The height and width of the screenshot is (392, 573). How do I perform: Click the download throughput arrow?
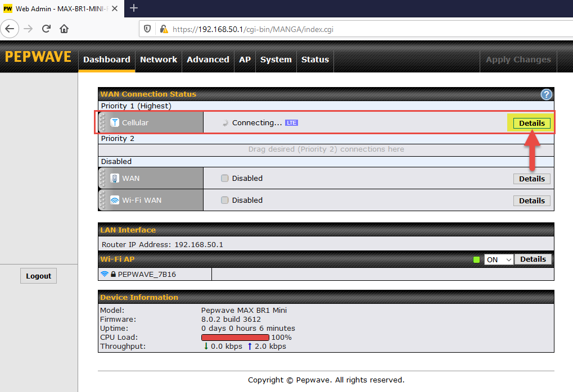206,346
